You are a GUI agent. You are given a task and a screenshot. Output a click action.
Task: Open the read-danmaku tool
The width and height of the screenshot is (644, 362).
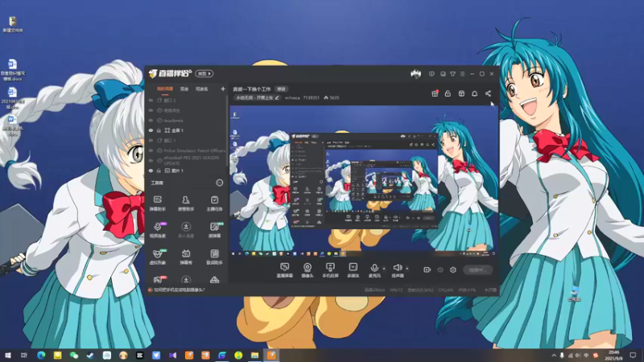click(x=214, y=230)
